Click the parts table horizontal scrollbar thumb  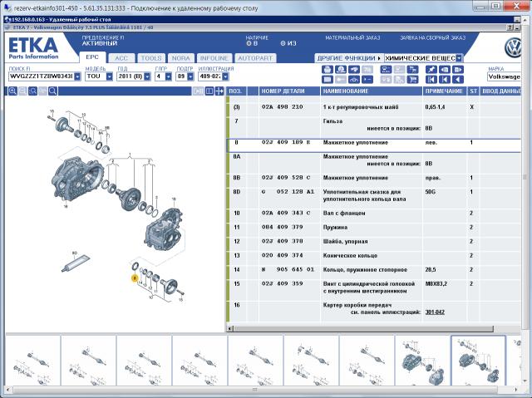pyautogui.click(x=362, y=328)
